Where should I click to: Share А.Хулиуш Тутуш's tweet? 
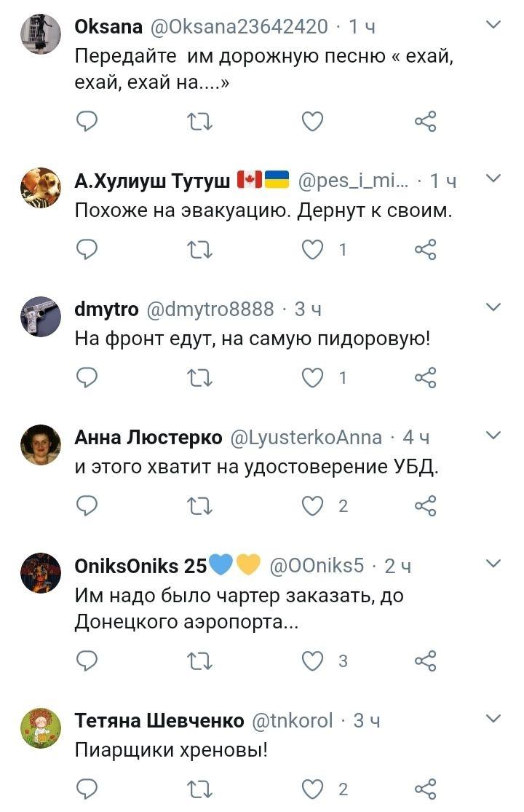[426, 250]
